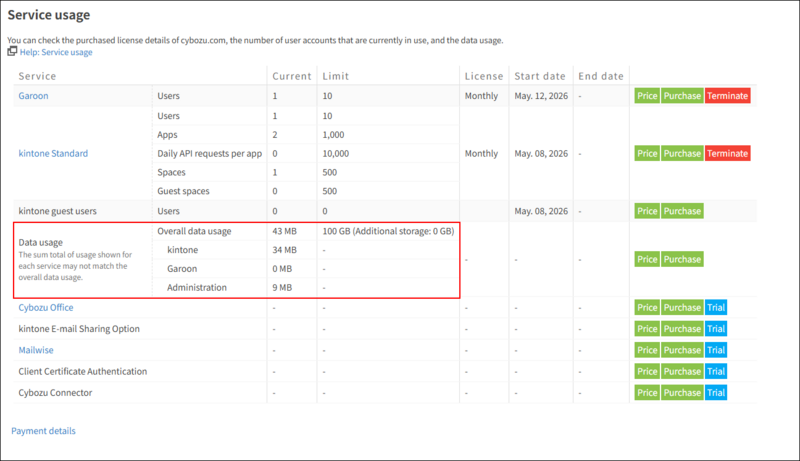Click Price for Client Certificate Authentication
This screenshot has width=800, height=461.
point(647,372)
